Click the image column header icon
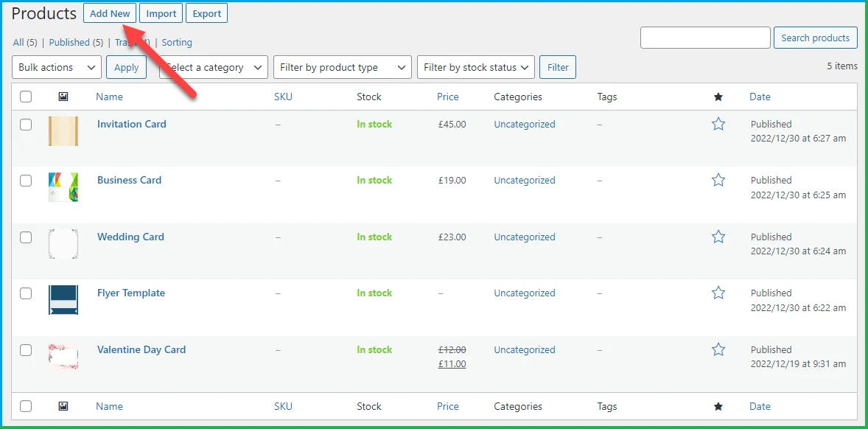Viewport: 868px width, 429px height. click(x=63, y=97)
